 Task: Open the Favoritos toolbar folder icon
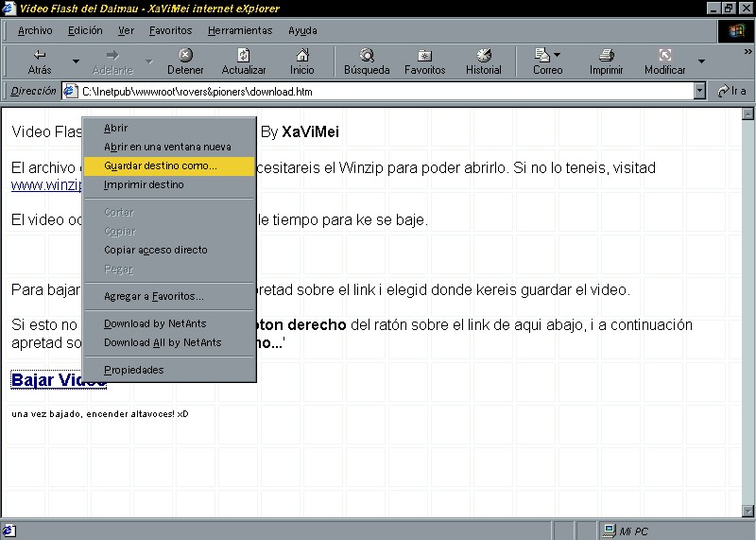tap(424, 56)
